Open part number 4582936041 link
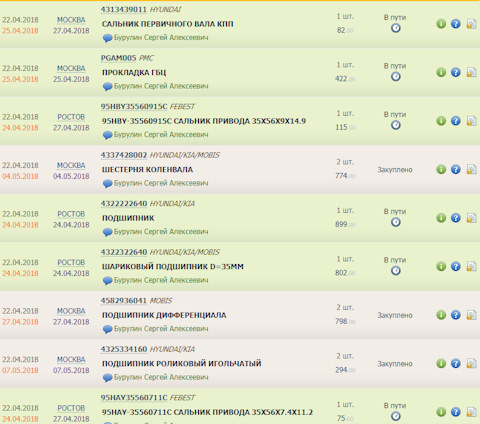480x424 pixels. tap(124, 301)
